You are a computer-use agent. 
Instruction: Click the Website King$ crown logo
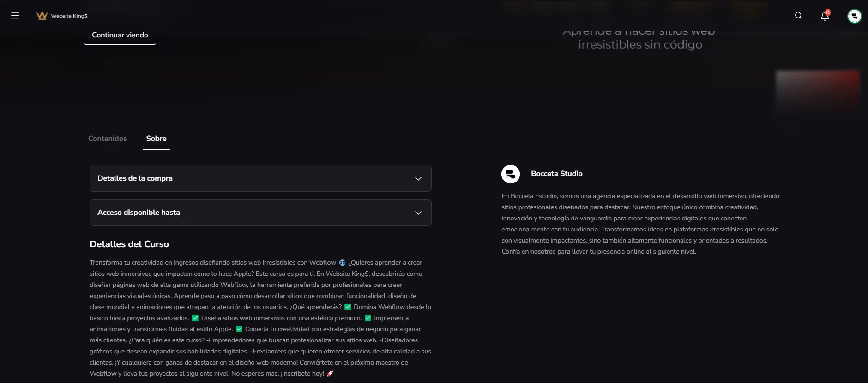42,16
